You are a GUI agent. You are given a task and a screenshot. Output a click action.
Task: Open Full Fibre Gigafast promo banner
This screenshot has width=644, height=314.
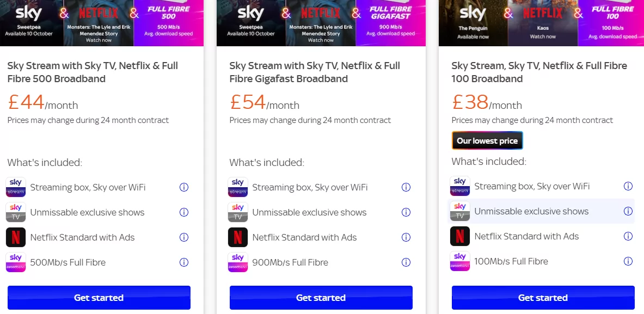click(x=321, y=23)
